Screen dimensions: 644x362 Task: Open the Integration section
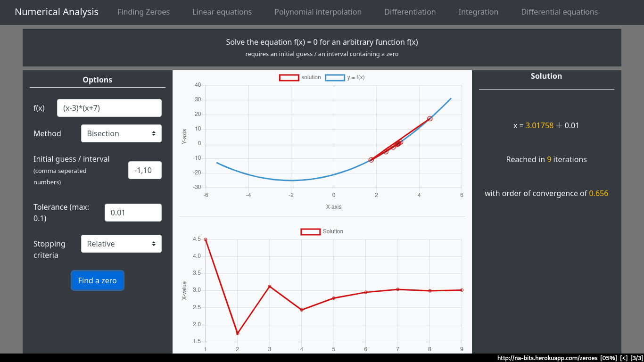[478, 12]
